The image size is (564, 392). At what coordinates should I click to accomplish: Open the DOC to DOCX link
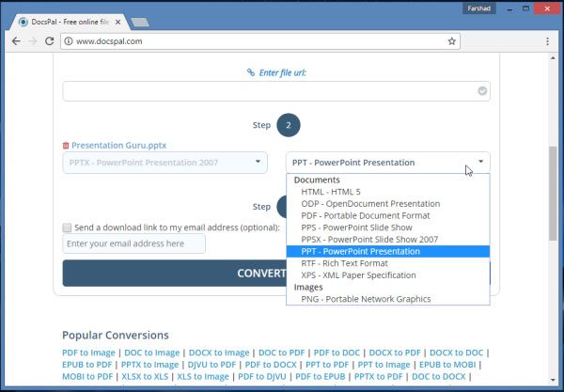click(x=438, y=377)
